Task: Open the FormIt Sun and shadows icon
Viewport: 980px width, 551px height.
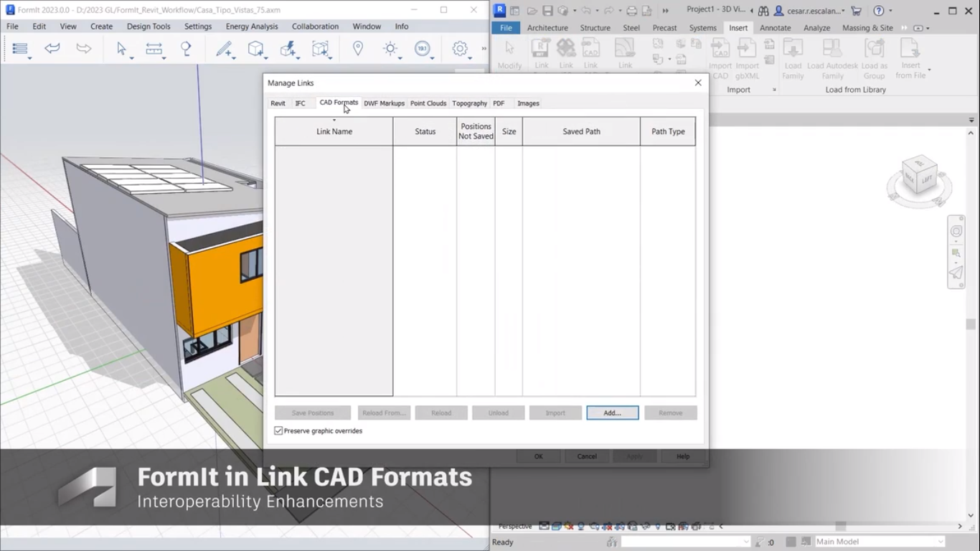Action: click(x=390, y=48)
